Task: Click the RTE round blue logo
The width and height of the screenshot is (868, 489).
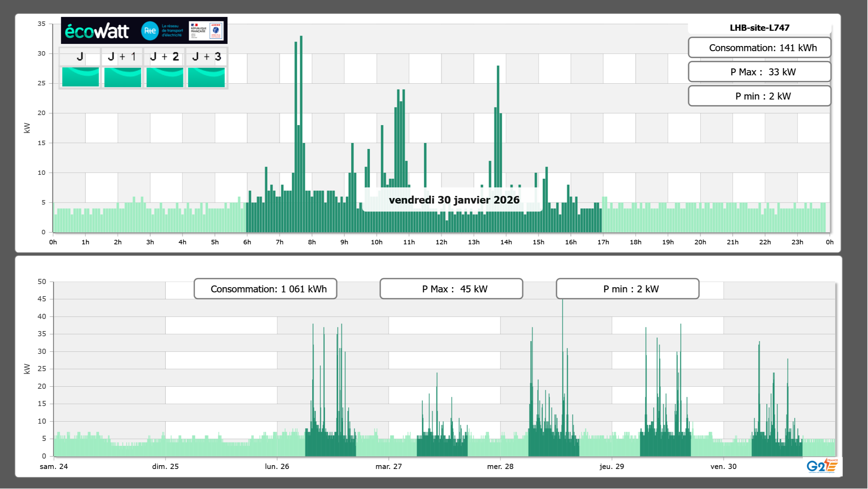Action: tap(150, 31)
